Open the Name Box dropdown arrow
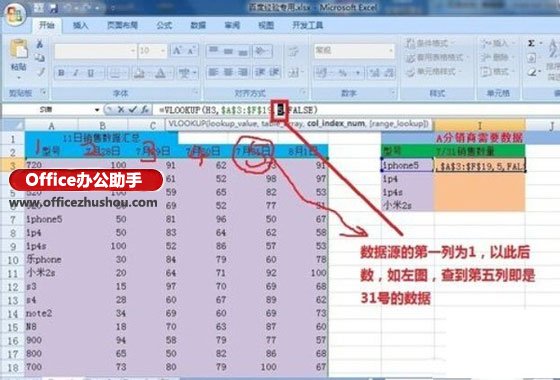 (x=97, y=110)
